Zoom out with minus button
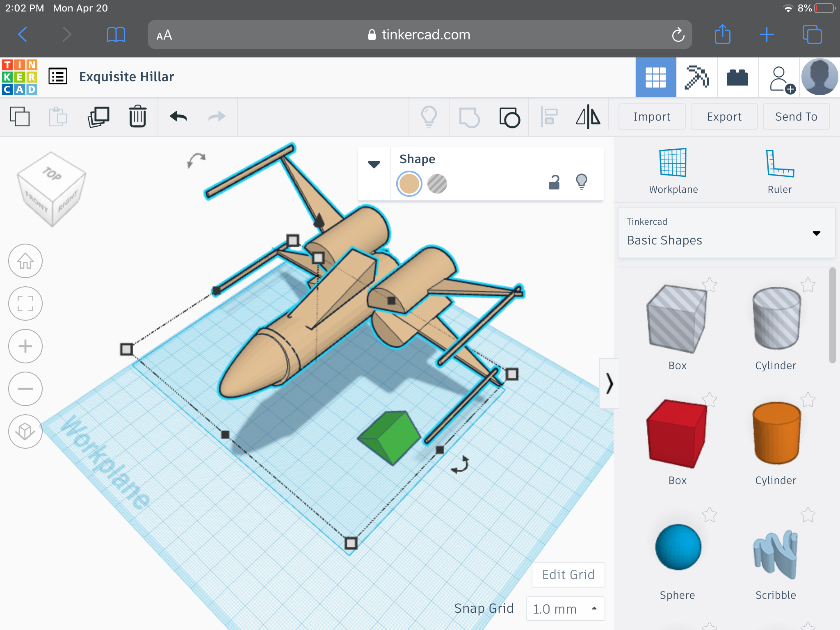 click(25, 389)
